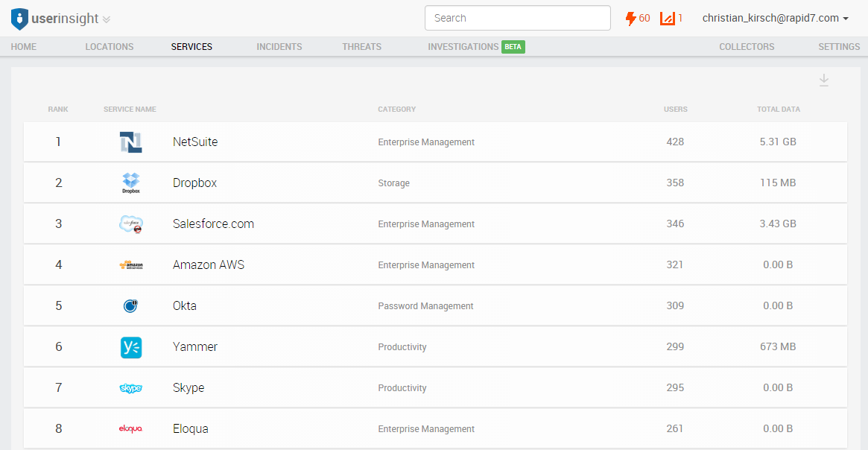868x450 pixels.
Task: Switch to the Incidents tab
Action: coord(279,47)
